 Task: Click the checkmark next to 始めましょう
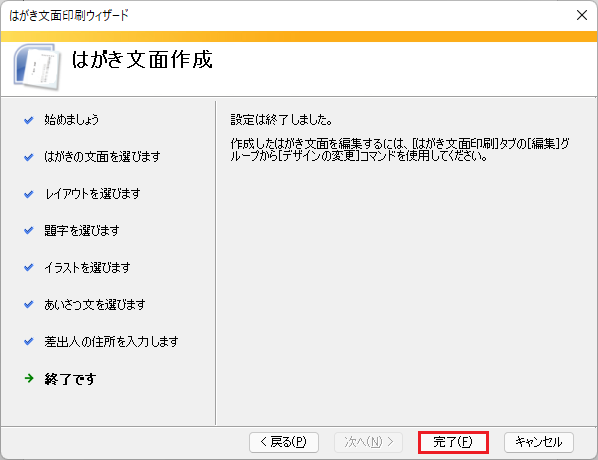click(x=29, y=121)
